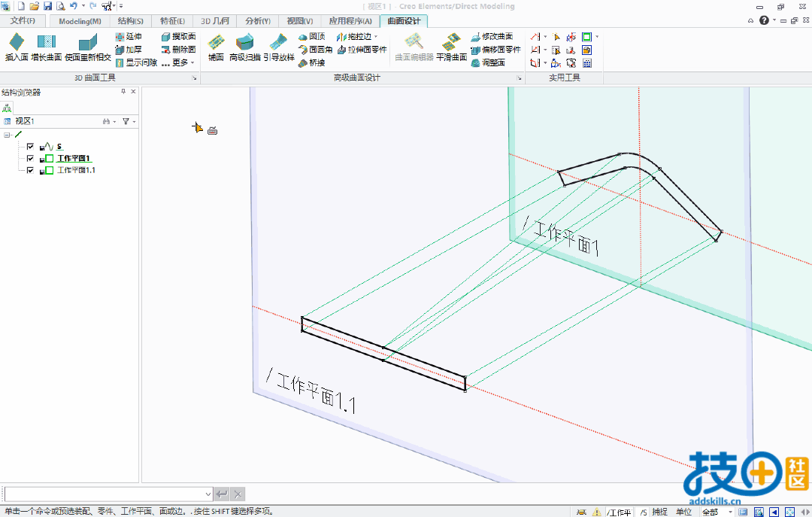This screenshot has height=517, width=812.
Task: Select the 平滑曲面 (Smooth Surface) tool
Action: [x=452, y=47]
